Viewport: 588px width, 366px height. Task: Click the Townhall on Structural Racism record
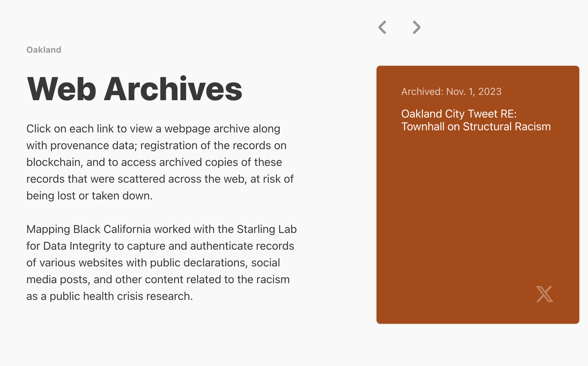pos(476,127)
